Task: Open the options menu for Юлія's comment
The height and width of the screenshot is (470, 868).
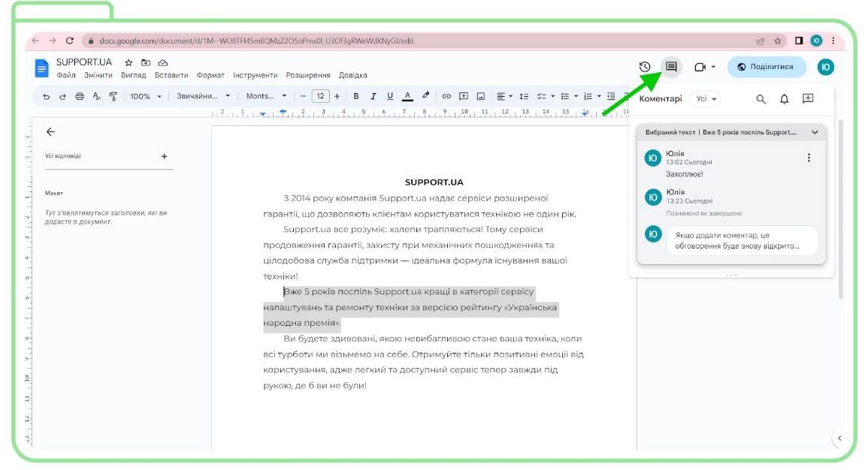Action: coord(809,158)
